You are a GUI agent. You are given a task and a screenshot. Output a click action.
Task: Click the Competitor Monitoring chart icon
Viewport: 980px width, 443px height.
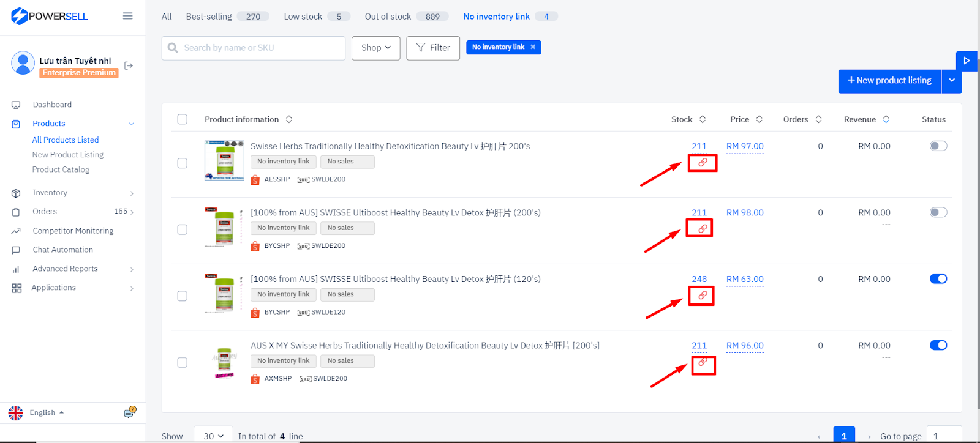point(16,231)
